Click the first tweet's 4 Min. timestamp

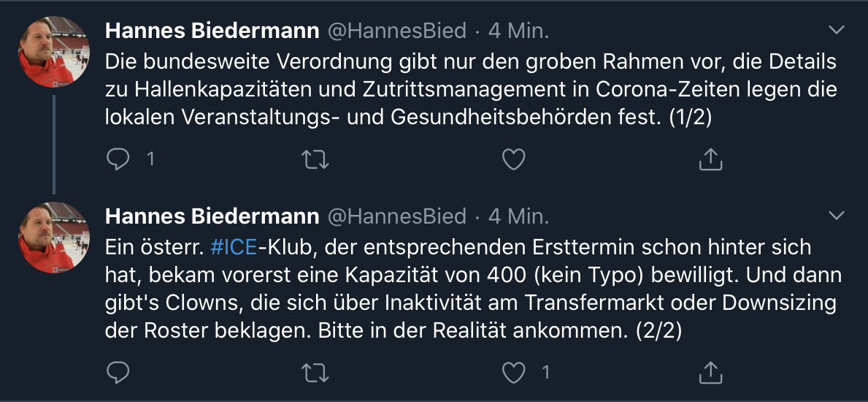518,31
